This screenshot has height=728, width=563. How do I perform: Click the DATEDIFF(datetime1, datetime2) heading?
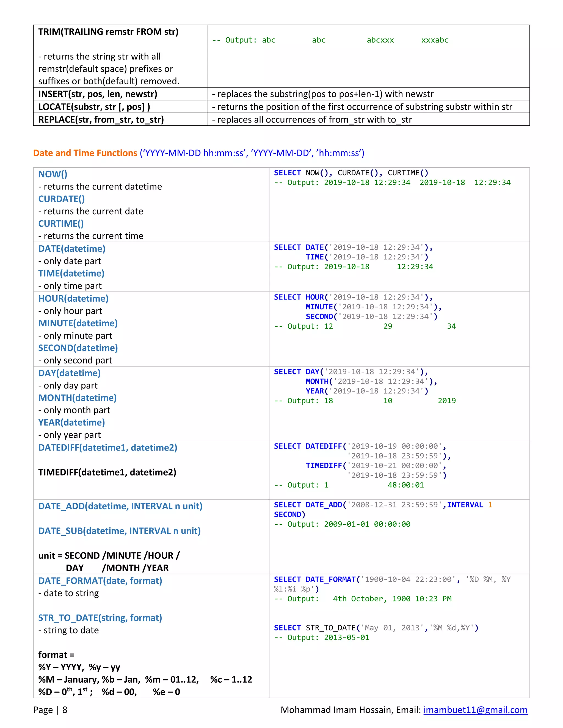[x=107, y=447]
